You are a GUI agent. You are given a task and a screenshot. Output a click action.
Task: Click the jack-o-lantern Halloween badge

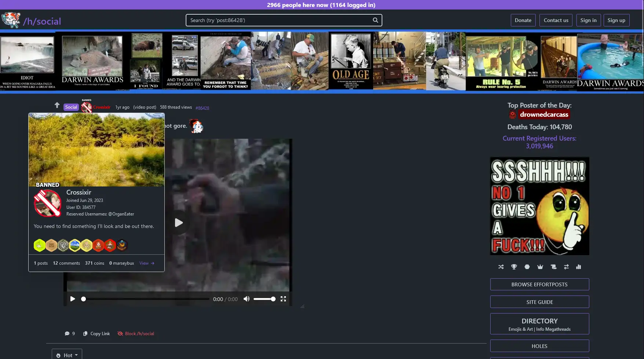pos(122,245)
